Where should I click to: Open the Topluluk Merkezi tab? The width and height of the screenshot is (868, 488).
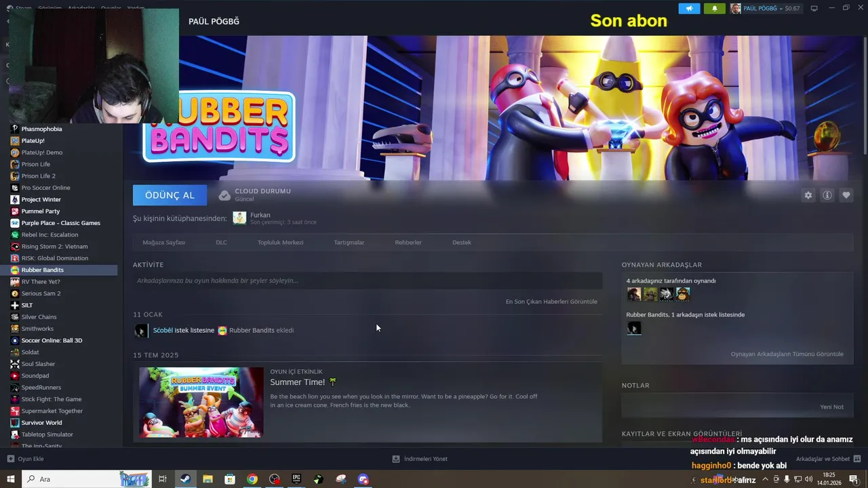(x=280, y=242)
